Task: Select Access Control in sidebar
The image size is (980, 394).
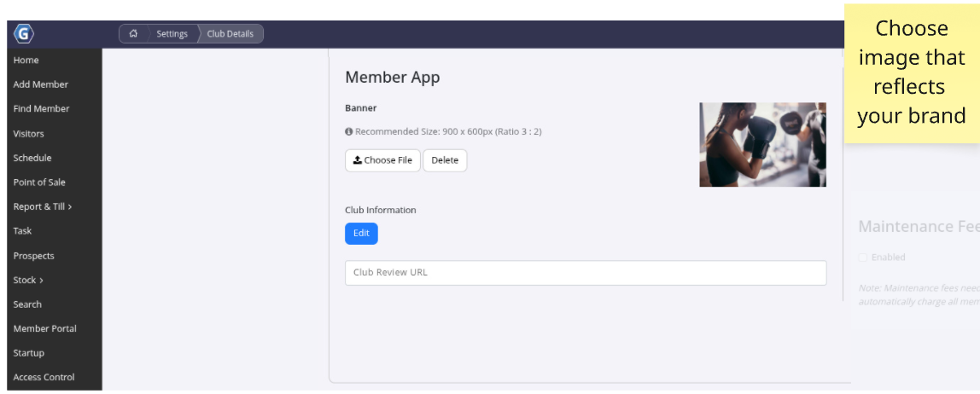Action: 44,377
